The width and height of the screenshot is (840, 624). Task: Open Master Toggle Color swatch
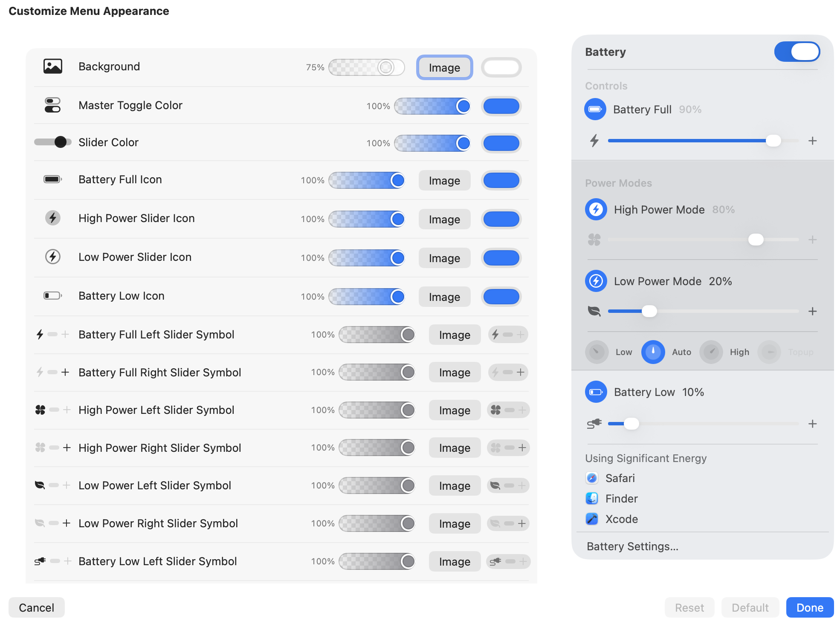pyautogui.click(x=501, y=106)
